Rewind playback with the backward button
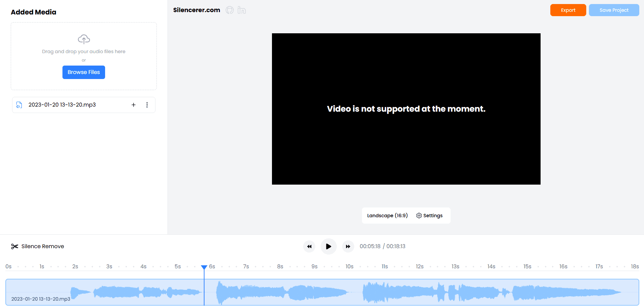Viewport: 644px width, 307px height. [x=309, y=246]
